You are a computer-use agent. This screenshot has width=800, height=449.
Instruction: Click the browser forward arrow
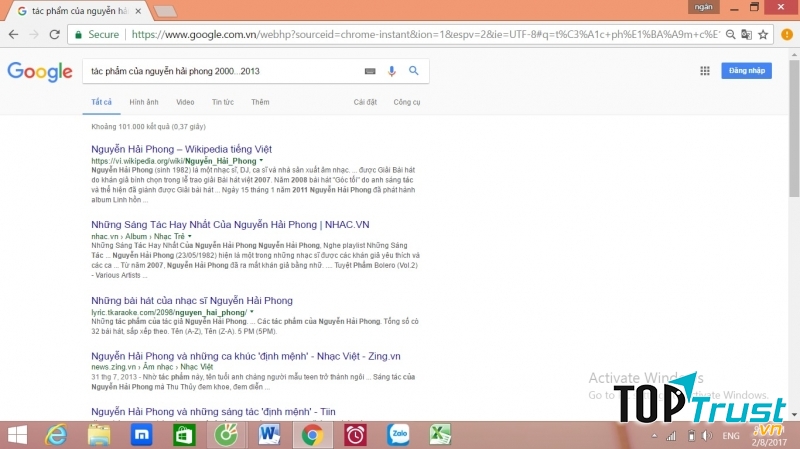coord(34,34)
